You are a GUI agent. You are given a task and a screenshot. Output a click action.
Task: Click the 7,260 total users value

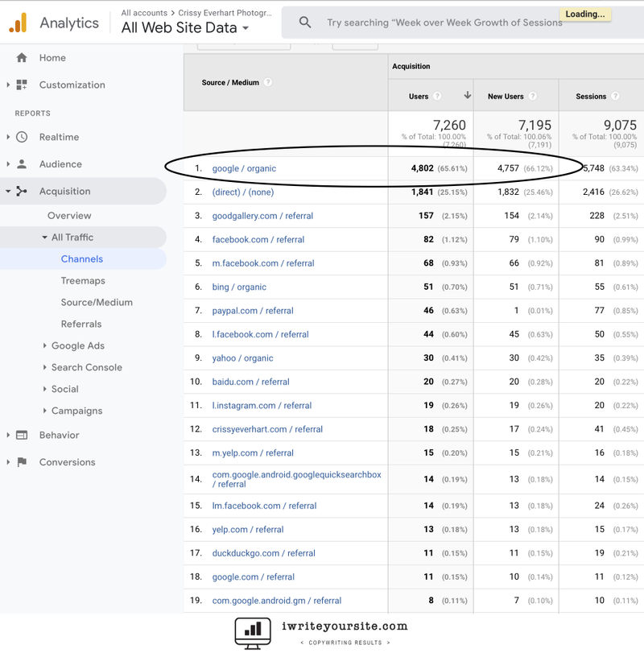(449, 125)
